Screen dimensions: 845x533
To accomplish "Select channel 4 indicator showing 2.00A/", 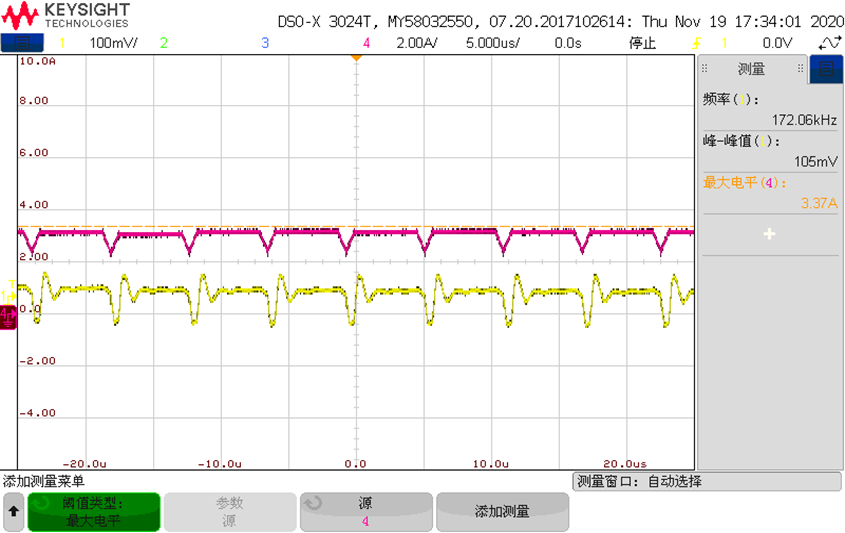I will [x=400, y=43].
